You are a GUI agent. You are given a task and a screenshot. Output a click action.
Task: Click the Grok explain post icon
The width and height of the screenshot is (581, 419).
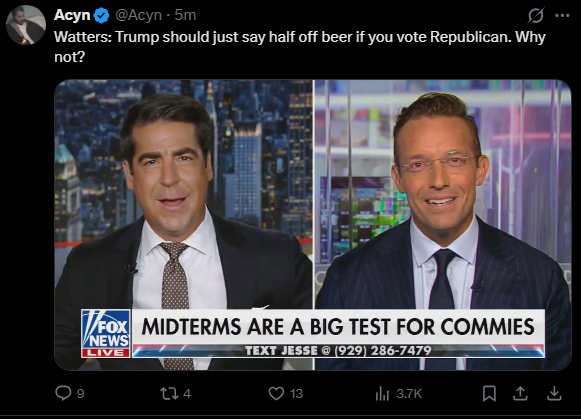(536, 15)
